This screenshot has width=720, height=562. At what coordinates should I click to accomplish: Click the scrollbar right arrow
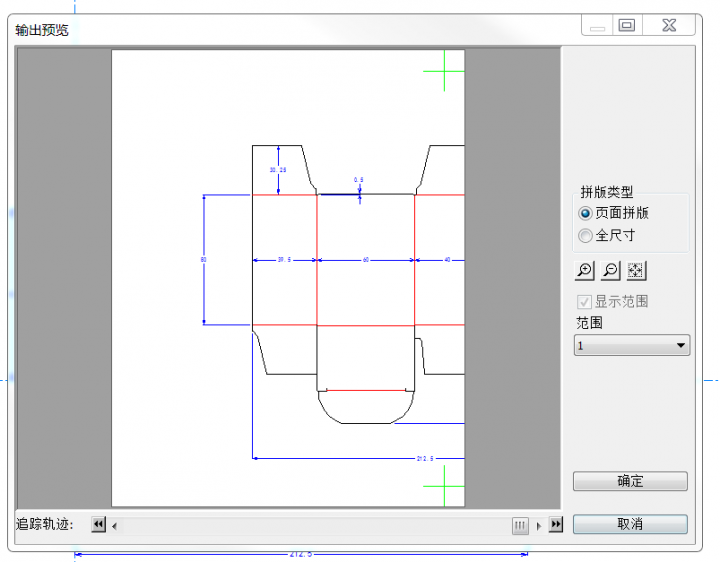click(539, 525)
